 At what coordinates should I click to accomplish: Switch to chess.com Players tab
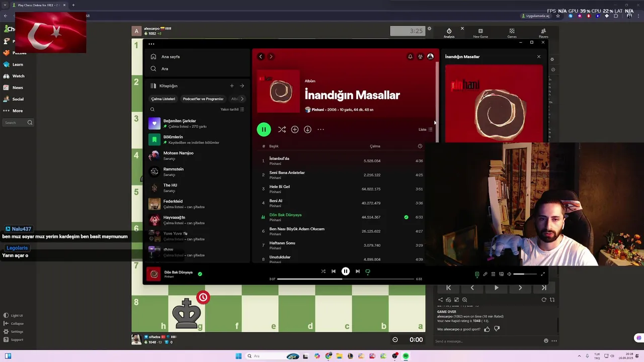point(543,33)
